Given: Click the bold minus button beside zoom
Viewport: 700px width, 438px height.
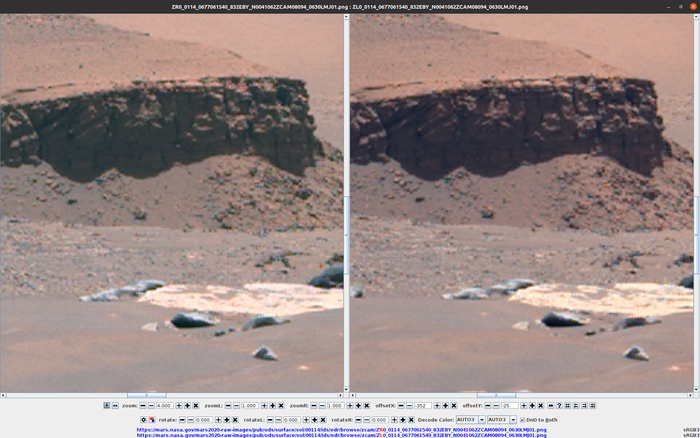Looking at the screenshot, I should point(143,406).
